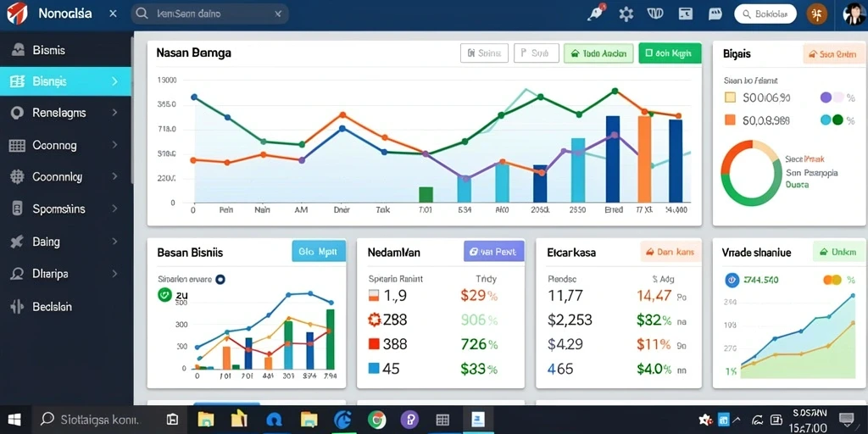Click the orange circular badge icon
The width and height of the screenshot is (868, 434).
pos(816,14)
